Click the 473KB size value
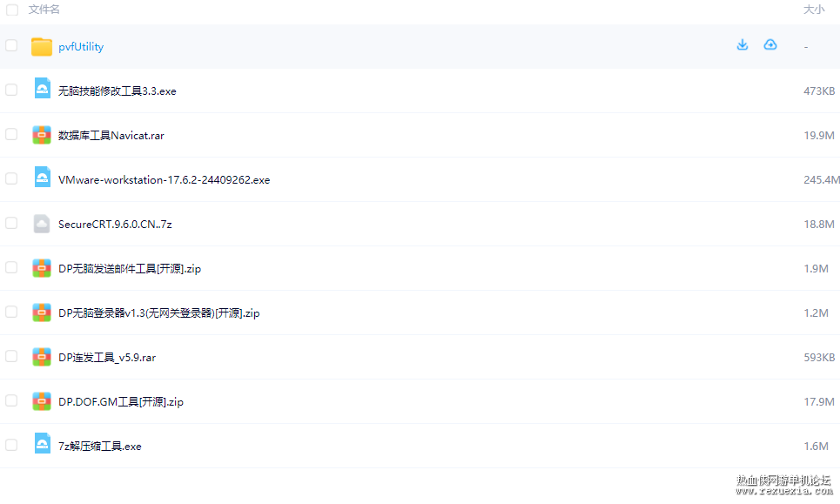The width and height of the screenshot is (840, 504). click(x=819, y=91)
